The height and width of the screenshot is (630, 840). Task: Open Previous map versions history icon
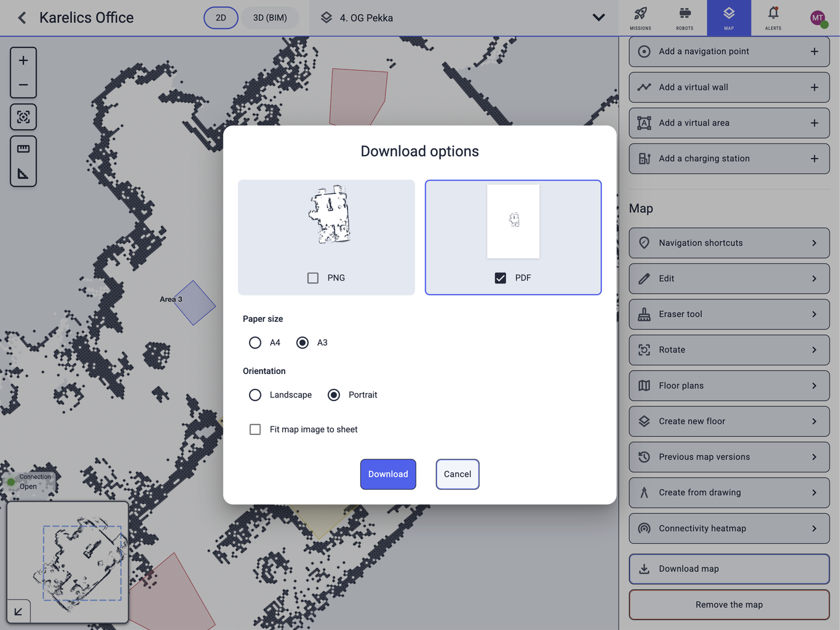pos(644,457)
